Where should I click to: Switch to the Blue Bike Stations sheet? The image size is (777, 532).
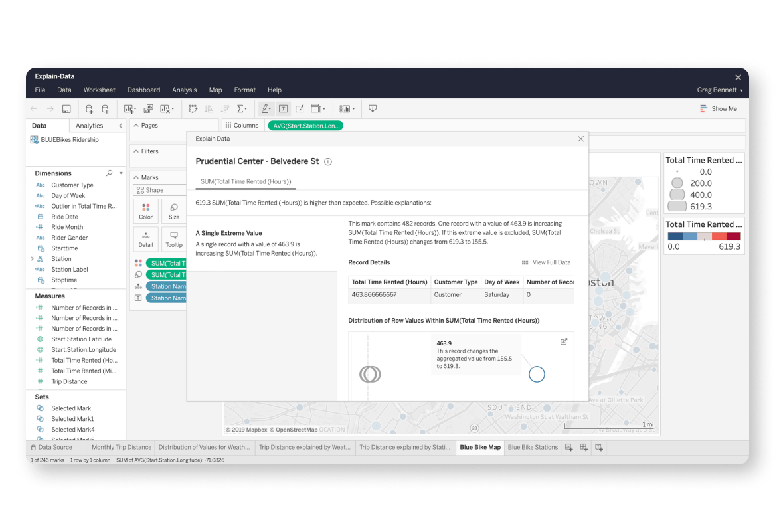[533, 447]
